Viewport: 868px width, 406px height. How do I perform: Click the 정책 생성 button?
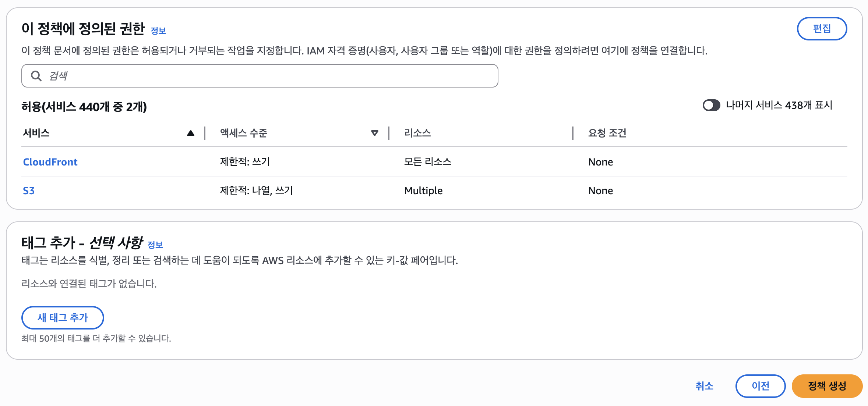(x=827, y=386)
